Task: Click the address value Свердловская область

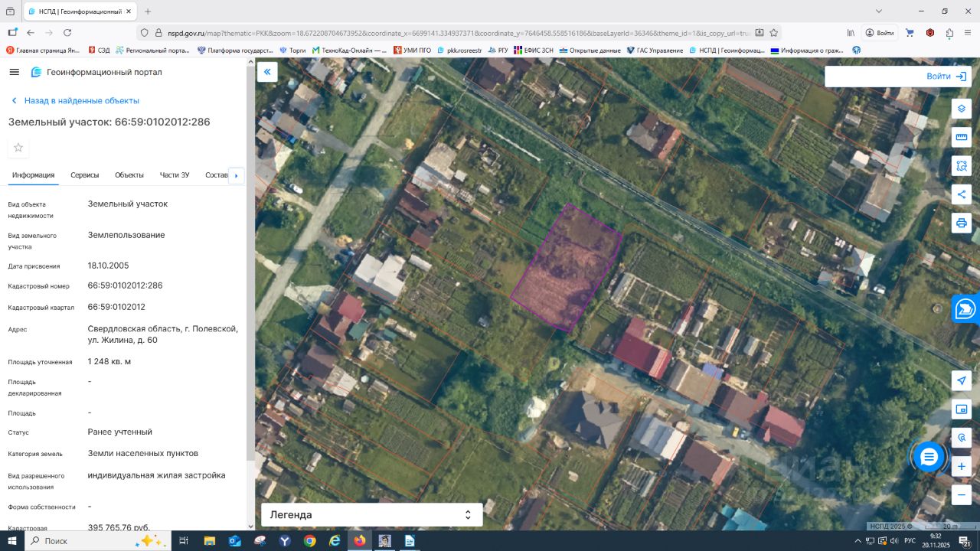Action: pos(163,334)
